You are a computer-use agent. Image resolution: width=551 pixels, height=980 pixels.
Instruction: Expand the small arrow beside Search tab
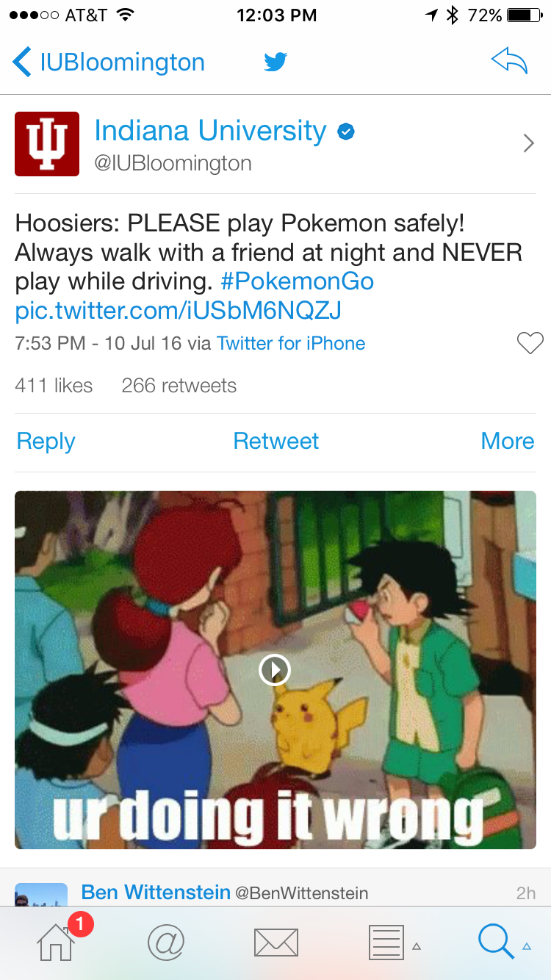coord(527,946)
